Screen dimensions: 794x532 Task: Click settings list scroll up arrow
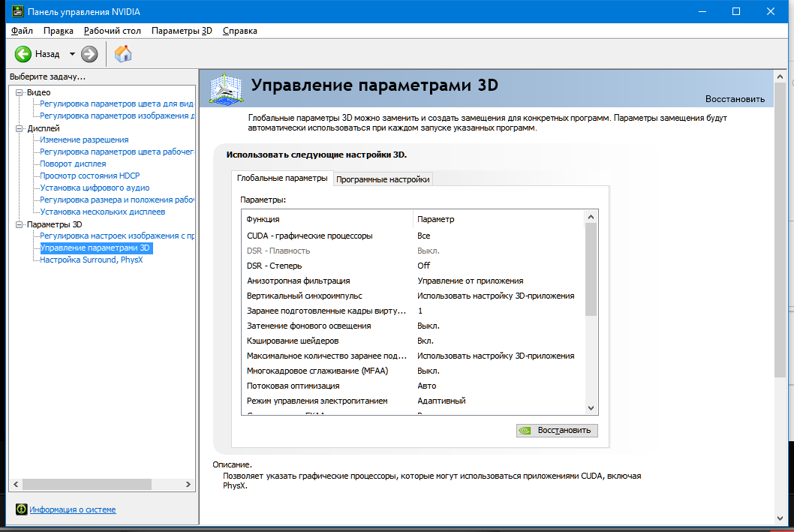point(591,217)
